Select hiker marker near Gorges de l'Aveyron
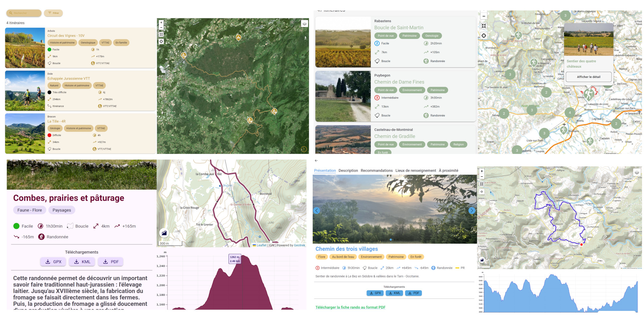Screen dimensions: 644x317 (518, 35)
